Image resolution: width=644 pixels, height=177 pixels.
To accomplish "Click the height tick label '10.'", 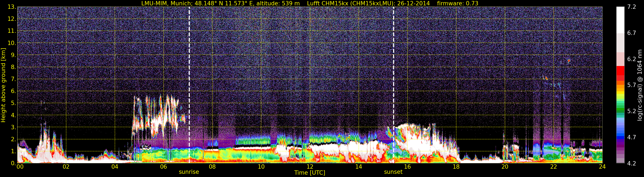I will click(x=12, y=43).
